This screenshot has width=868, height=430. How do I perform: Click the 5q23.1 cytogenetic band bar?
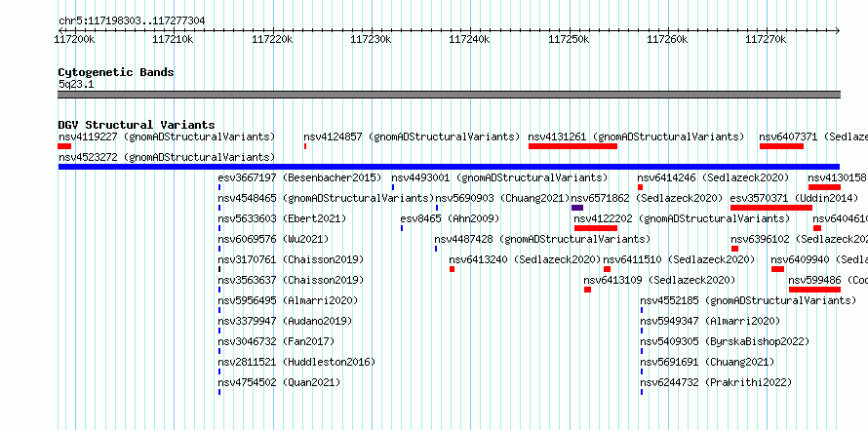pyautogui.click(x=449, y=95)
